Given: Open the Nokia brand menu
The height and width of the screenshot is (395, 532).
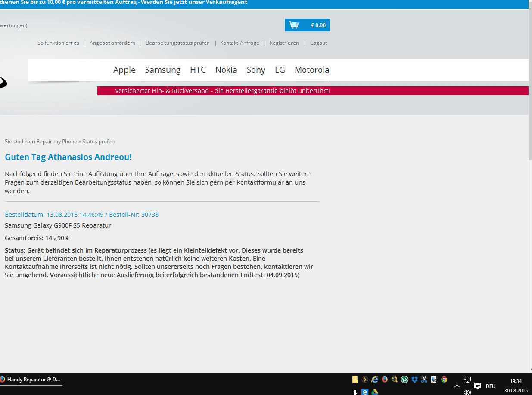Looking at the screenshot, I should click(226, 70).
